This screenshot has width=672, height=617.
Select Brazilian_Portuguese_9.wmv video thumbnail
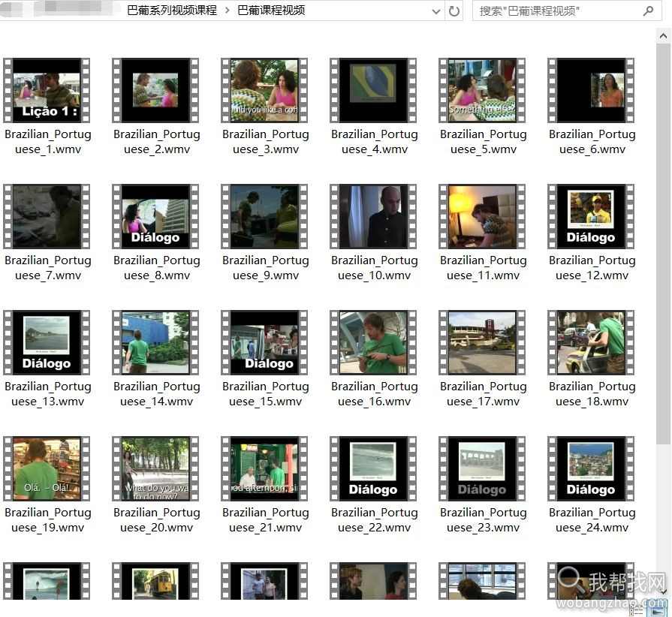[264, 216]
